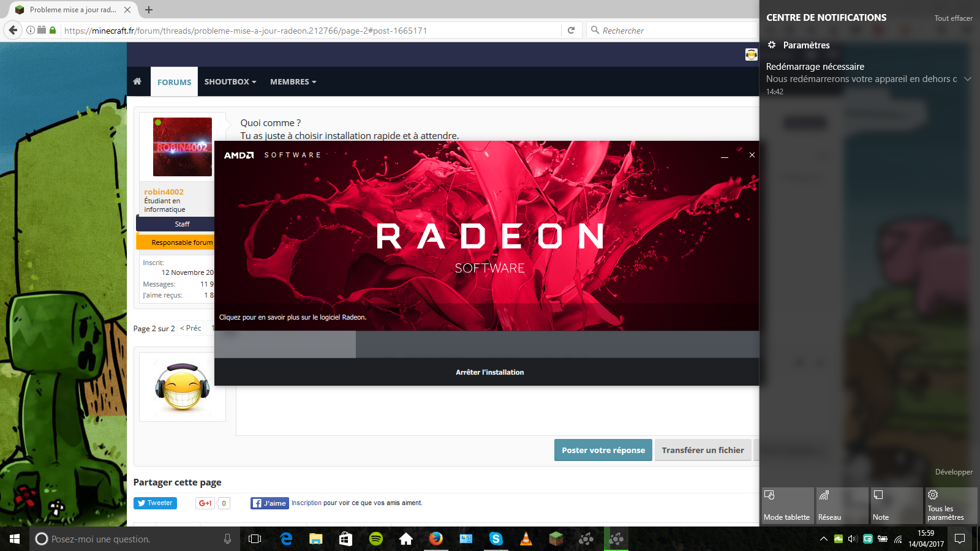This screenshot has width=980, height=551.
Task: Click Cortana 'Posez-moi une question' box
Action: [135, 539]
